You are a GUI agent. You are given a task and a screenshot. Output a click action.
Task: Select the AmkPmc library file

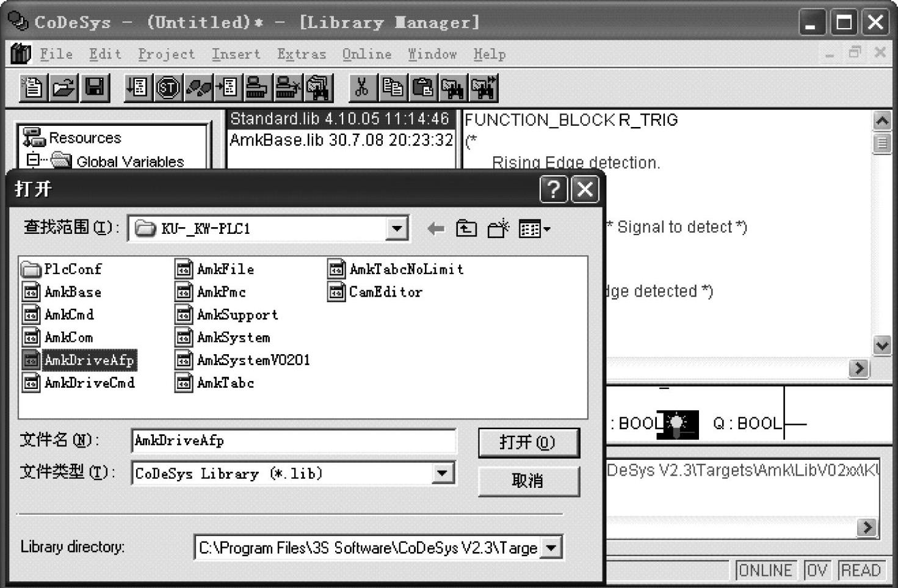pos(211,292)
